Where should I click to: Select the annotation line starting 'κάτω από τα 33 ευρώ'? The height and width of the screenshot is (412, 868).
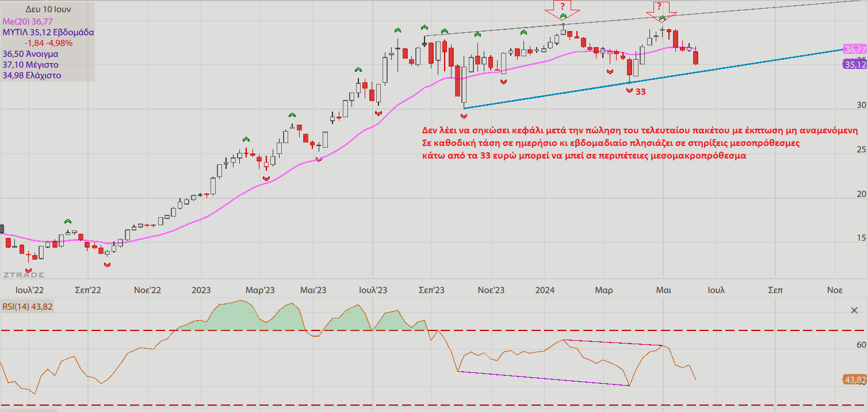coord(584,155)
